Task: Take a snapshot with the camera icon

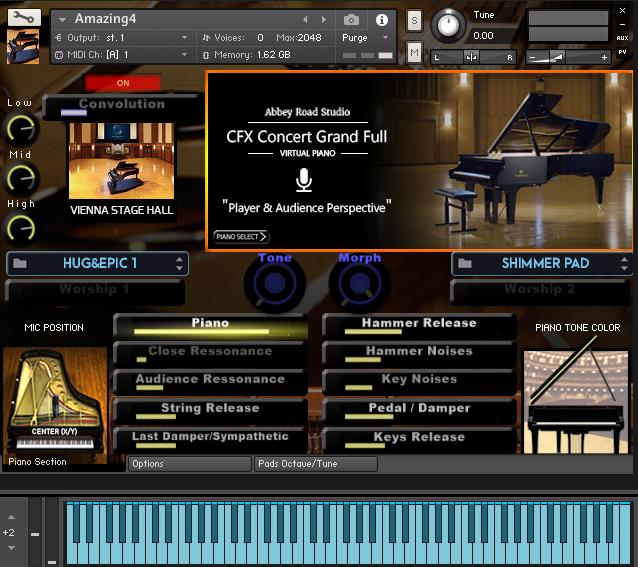Action: coord(351,20)
